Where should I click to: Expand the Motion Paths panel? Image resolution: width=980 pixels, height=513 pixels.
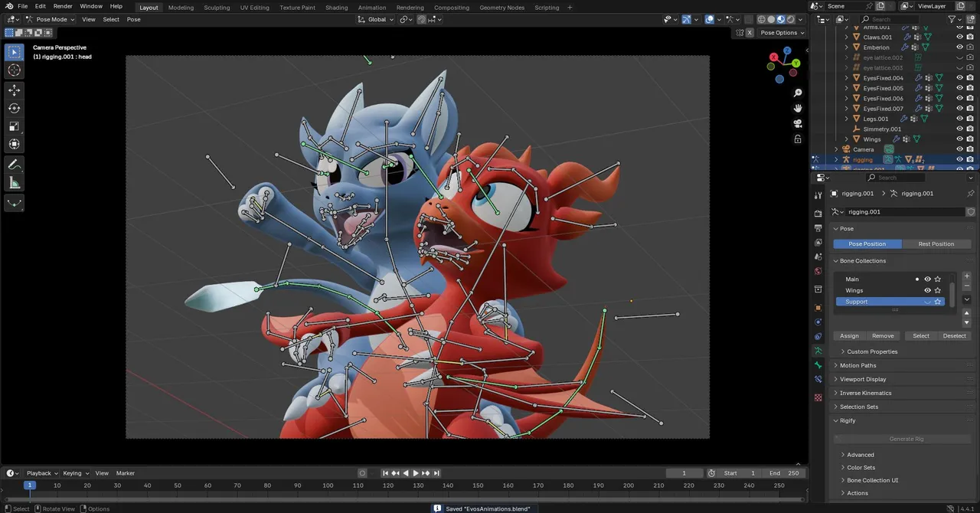click(857, 365)
